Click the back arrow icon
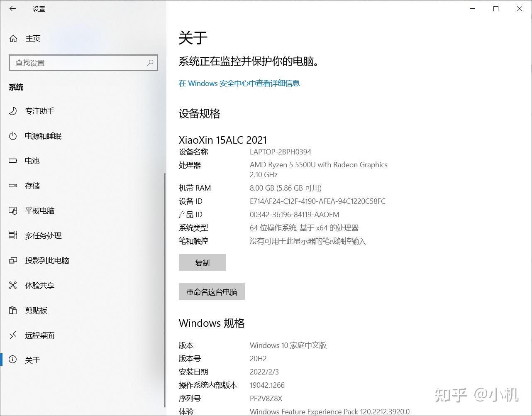This screenshot has height=416, width=532. (13, 9)
